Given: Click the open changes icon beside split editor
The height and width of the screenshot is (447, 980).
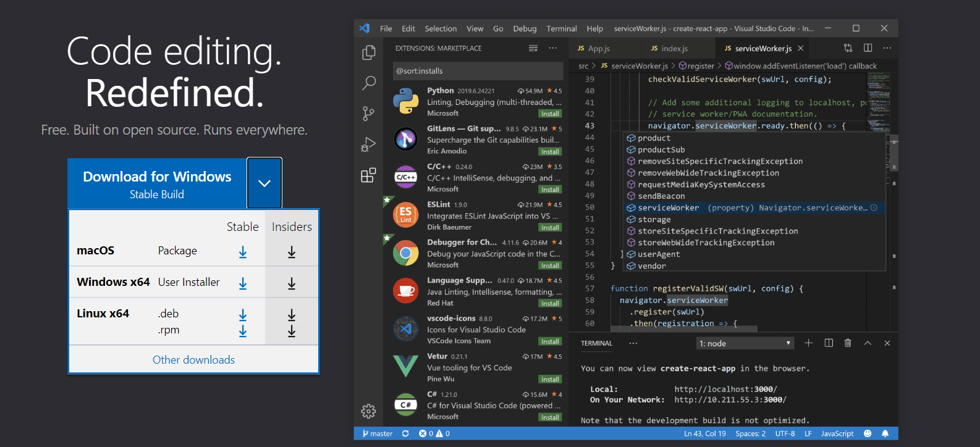Looking at the screenshot, I should point(848,48).
